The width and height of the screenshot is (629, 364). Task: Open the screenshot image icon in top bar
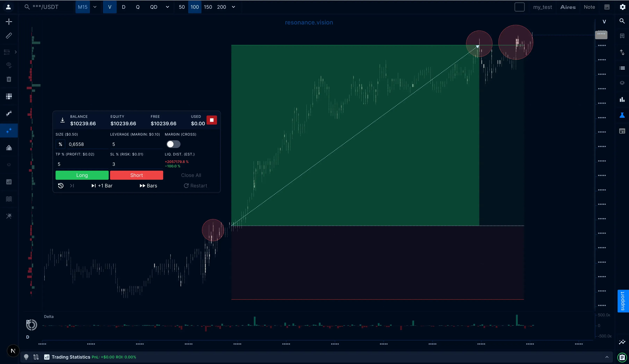click(607, 7)
